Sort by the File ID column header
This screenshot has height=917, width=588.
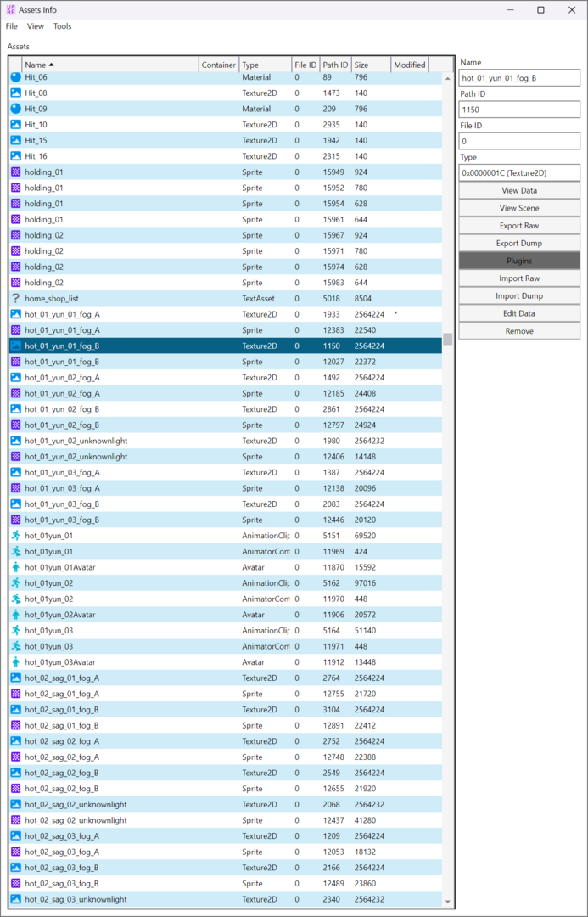click(305, 65)
